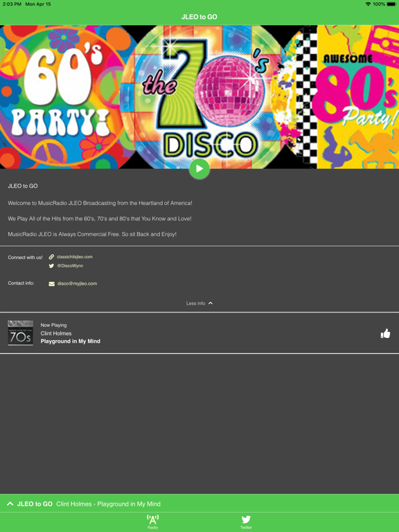The height and width of the screenshot is (532, 399).
Task: Open the classichitsjleo.com website link
Action: [x=75, y=257]
